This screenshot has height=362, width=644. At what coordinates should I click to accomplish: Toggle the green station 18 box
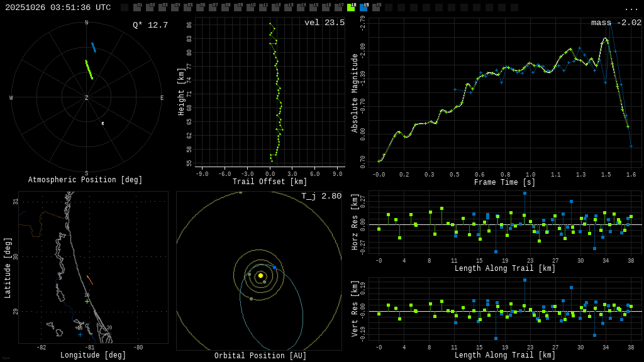pos(351,8)
